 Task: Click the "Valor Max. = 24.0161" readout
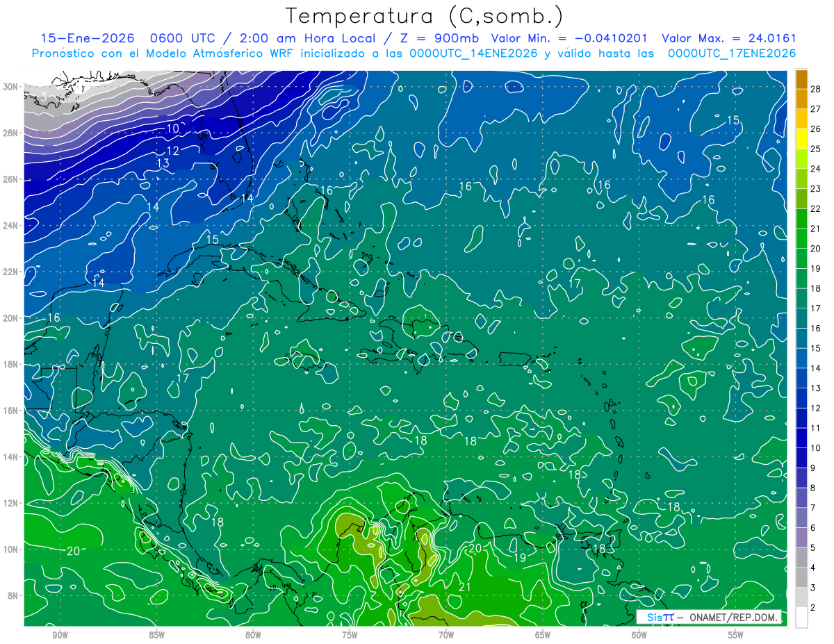click(x=729, y=38)
